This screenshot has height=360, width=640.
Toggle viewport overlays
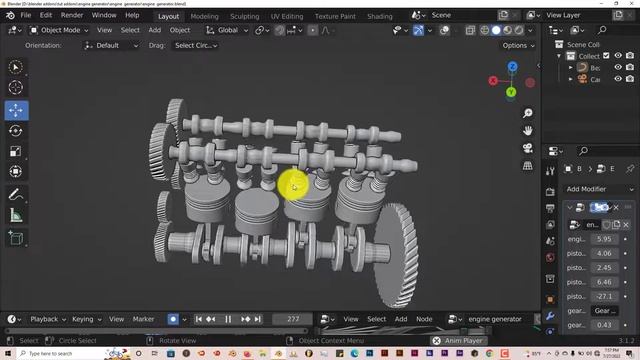click(x=444, y=30)
